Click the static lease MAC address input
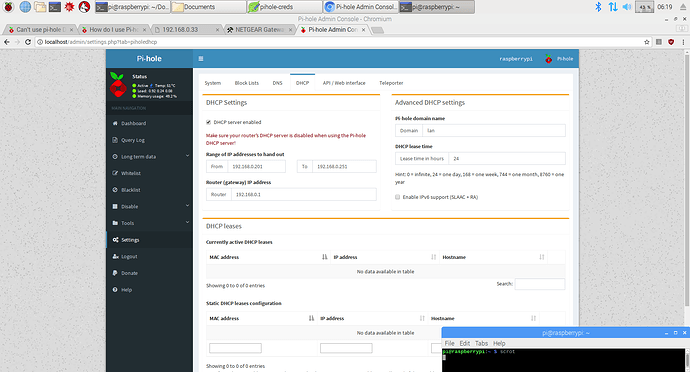Viewport: 690px width, 372px height. 235,348
